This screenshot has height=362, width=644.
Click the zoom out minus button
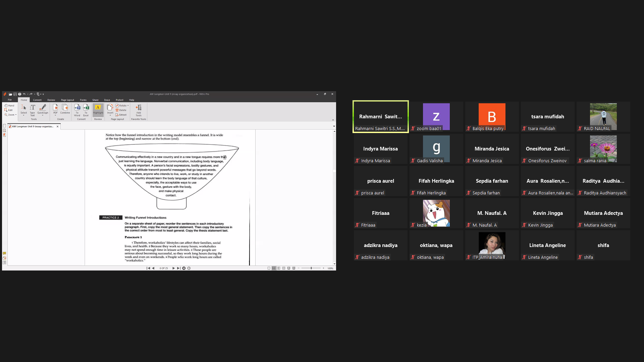(299, 268)
